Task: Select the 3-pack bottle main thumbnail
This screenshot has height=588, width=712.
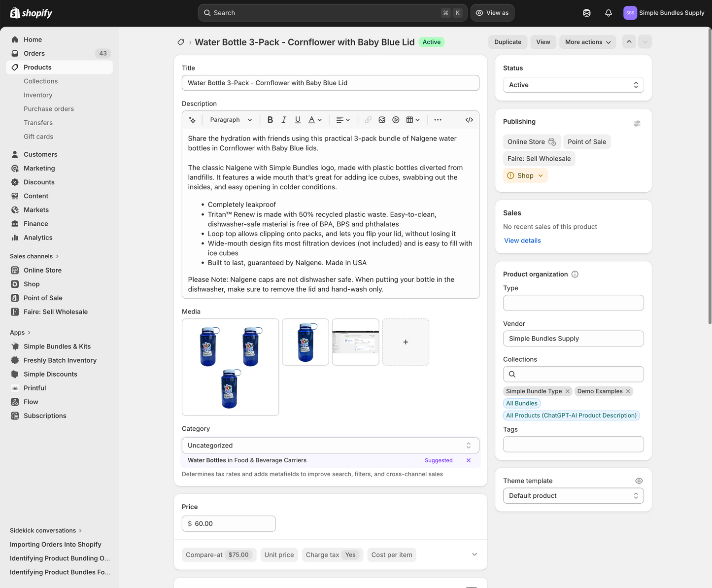Action: pyautogui.click(x=230, y=367)
